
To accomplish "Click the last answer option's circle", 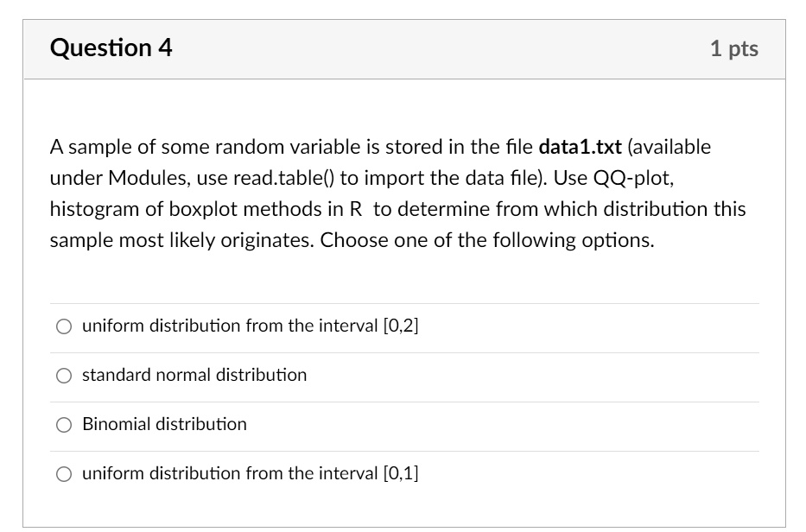I will [x=63, y=473].
